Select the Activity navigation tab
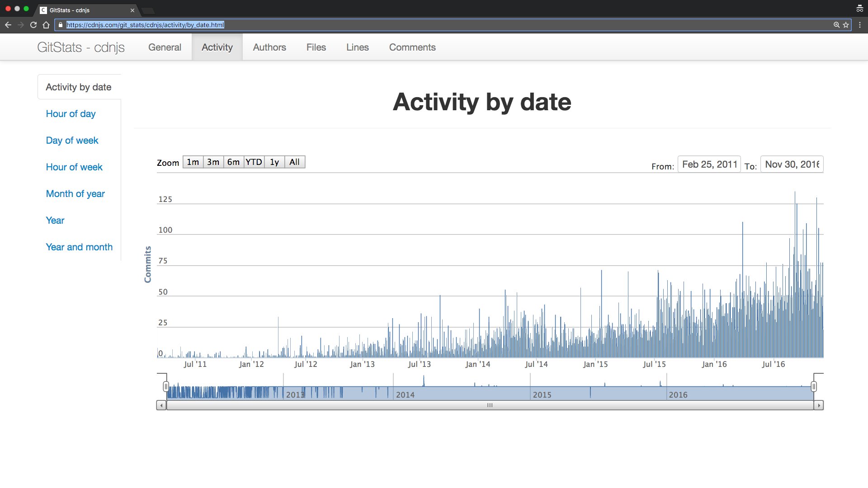 [217, 47]
